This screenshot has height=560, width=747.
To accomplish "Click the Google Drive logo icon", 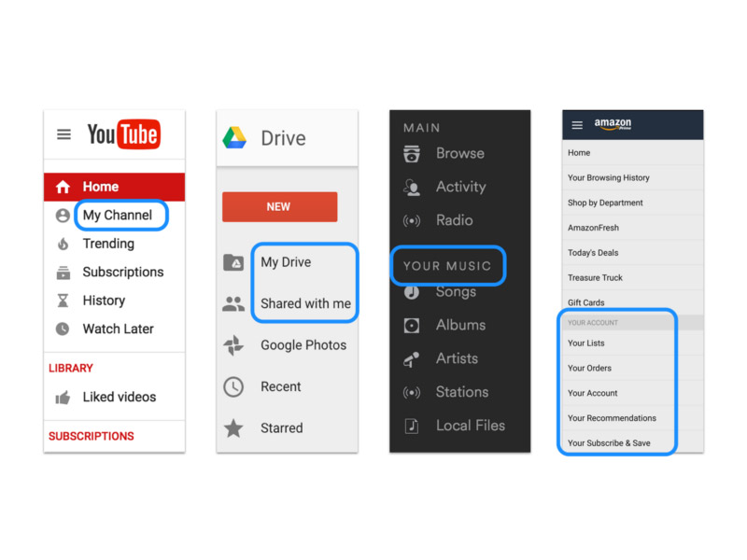I will click(x=233, y=138).
